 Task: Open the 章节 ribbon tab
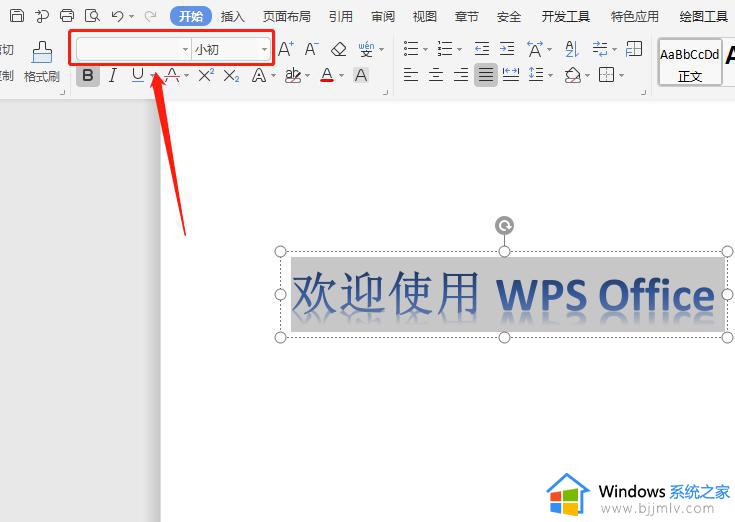(x=467, y=17)
